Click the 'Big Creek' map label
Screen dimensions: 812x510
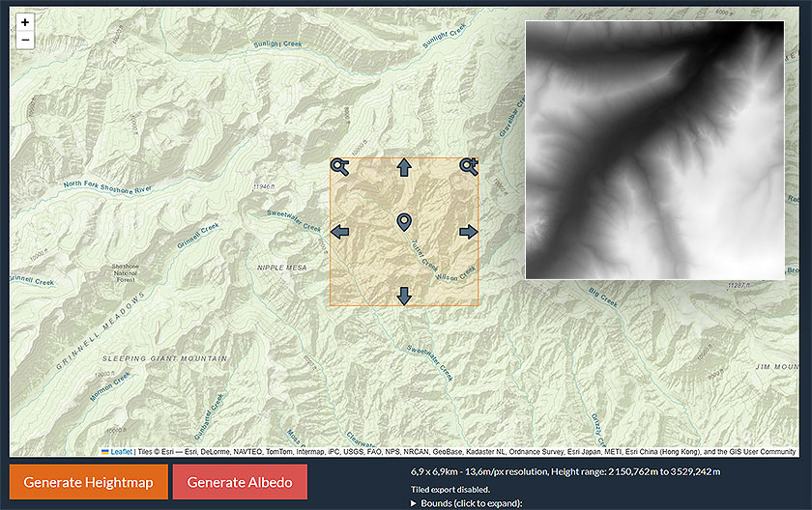click(603, 297)
